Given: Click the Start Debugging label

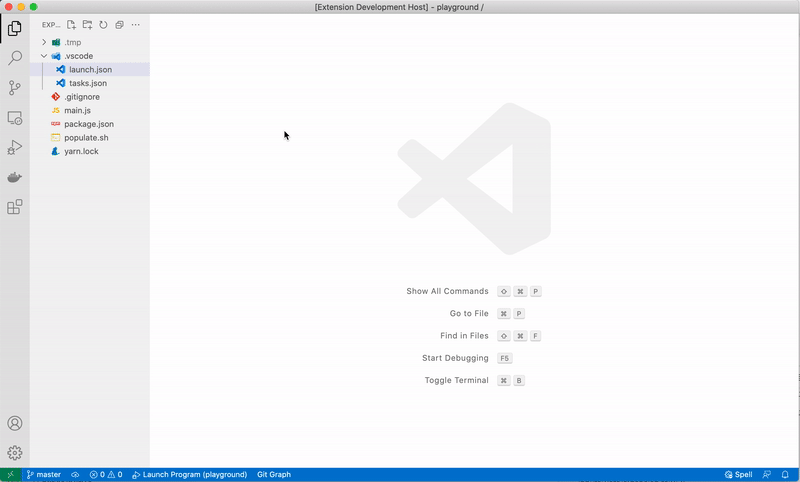Looking at the screenshot, I should 455,358.
